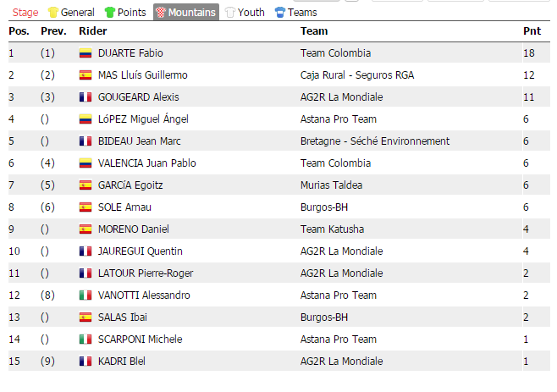Open Bretagne - Séché Environnement team

coord(375,141)
